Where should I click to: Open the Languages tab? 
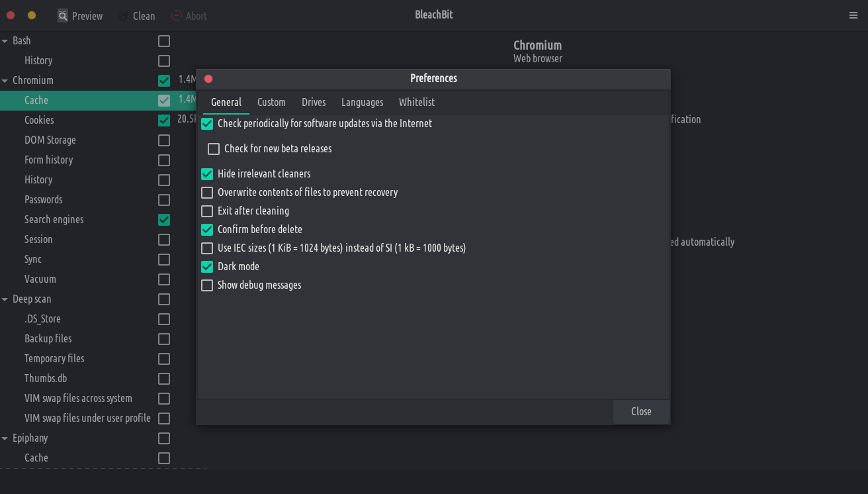tap(363, 102)
